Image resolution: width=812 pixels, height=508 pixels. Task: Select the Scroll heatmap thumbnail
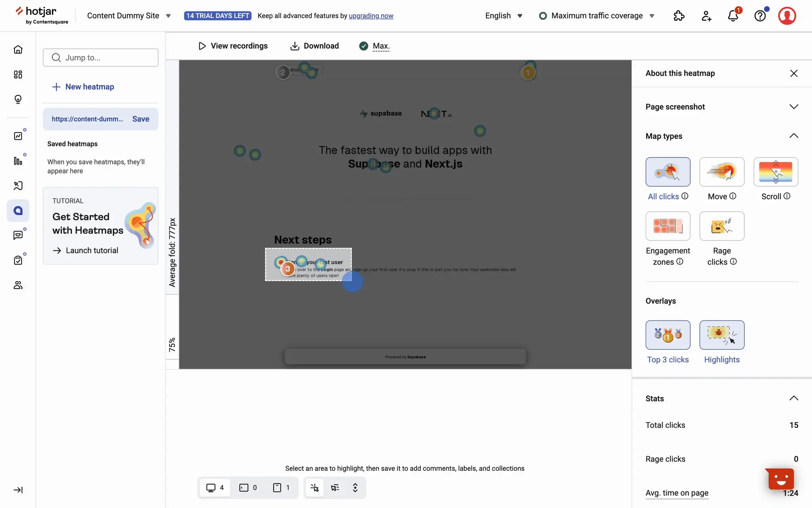[x=776, y=172]
